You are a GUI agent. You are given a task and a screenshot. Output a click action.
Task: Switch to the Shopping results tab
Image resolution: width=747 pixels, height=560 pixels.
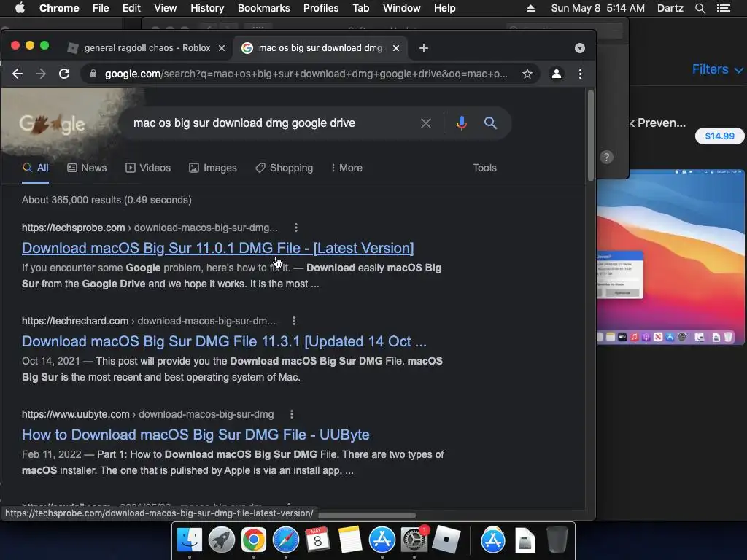[x=284, y=168]
